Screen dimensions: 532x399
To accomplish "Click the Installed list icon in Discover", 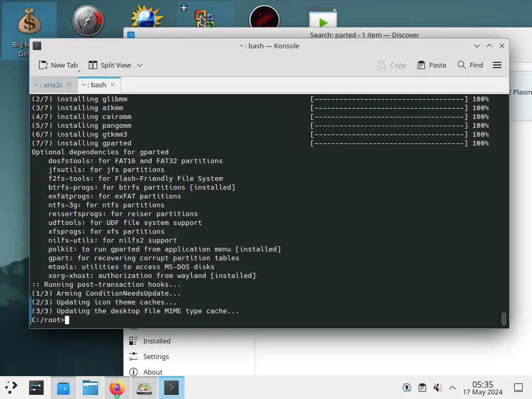I will click(x=134, y=341).
